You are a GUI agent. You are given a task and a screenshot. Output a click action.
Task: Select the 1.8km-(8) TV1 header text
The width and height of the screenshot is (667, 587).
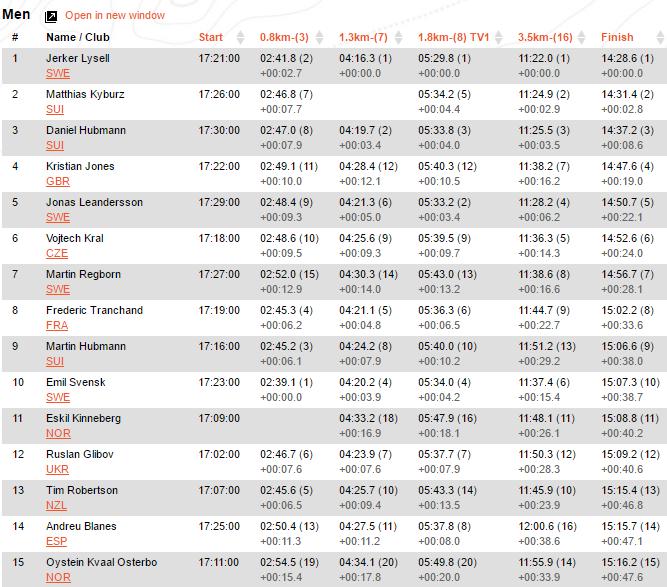pos(453,37)
